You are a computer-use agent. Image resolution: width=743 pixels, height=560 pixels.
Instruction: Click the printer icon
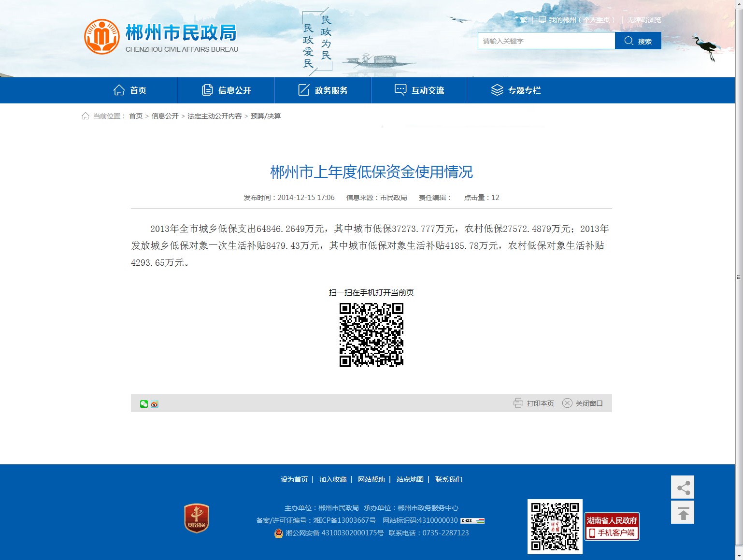coord(518,403)
